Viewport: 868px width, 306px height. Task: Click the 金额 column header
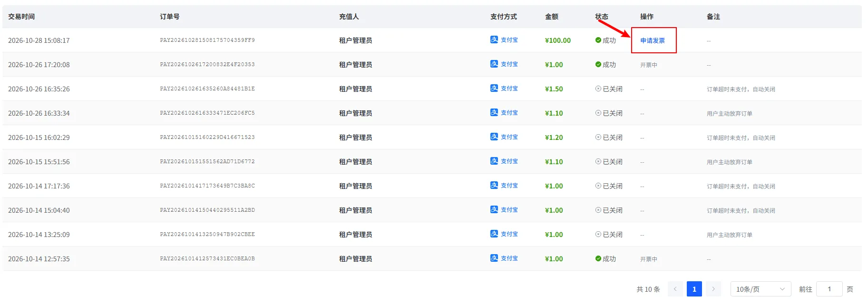coord(552,17)
